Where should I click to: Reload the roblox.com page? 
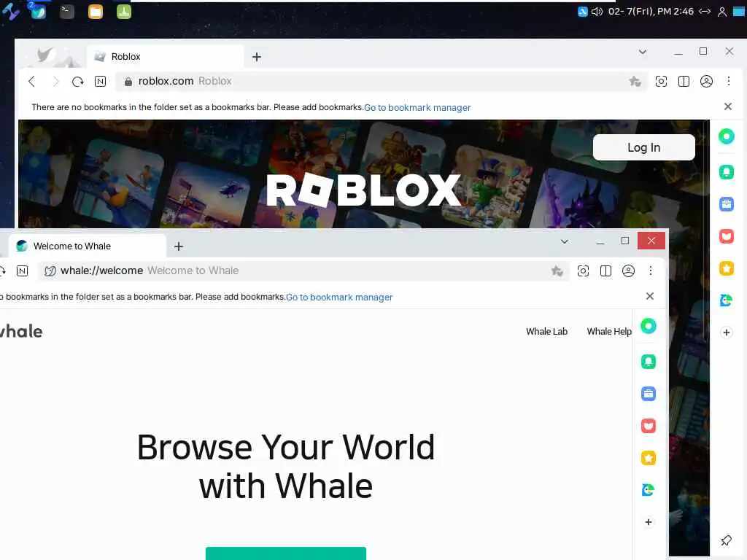pyautogui.click(x=77, y=82)
